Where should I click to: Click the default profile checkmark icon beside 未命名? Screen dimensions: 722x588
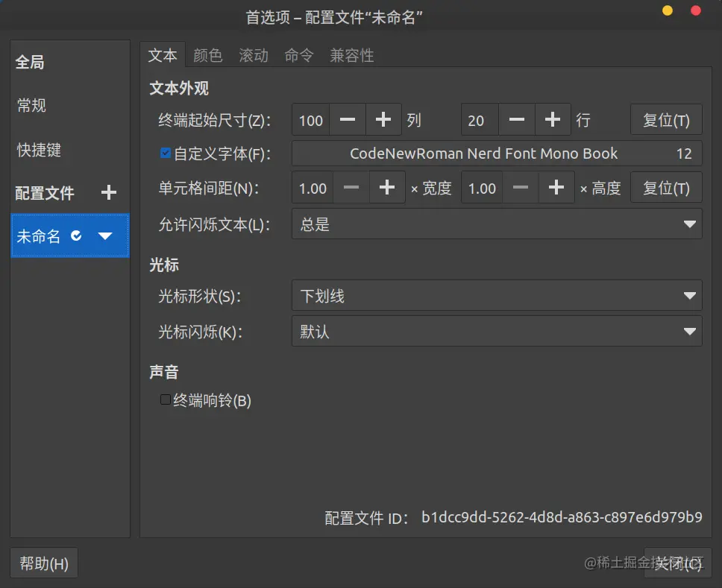(x=76, y=236)
